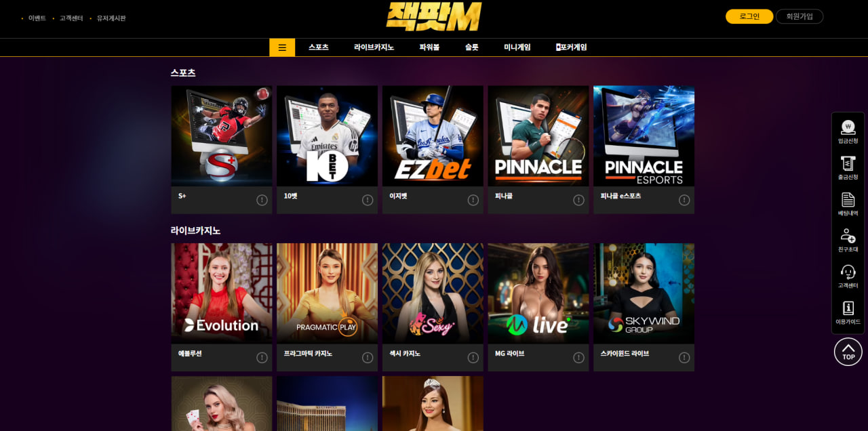Click info icon on 피나클 e스포츠 card

coord(684,200)
